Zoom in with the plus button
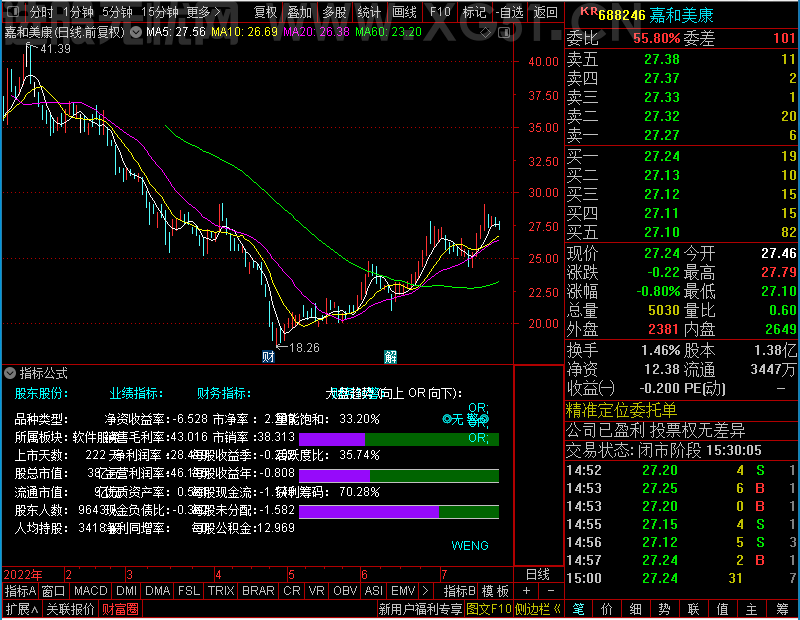800x620 pixels. click(x=527, y=591)
